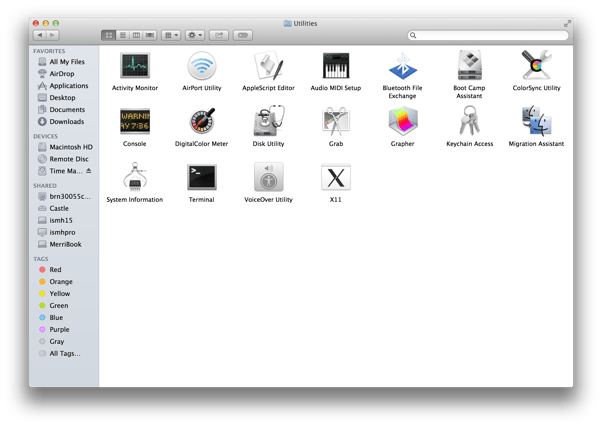This screenshot has height=427, width=602.
Task: Click the Finder search field
Action: pyautogui.click(x=488, y=35)
